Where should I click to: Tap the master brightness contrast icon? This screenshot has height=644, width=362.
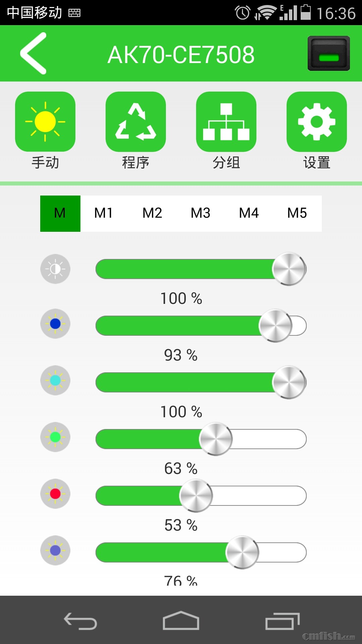(x=55, y=269)
